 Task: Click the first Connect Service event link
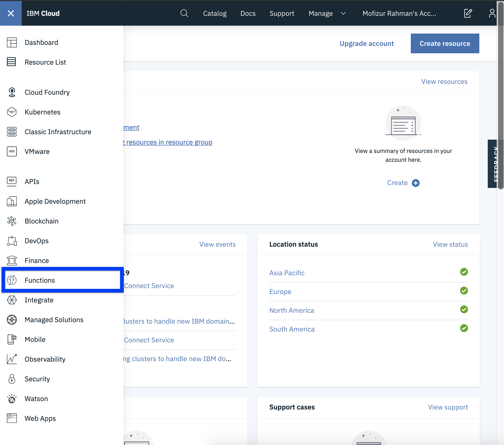pyautogui.click(x=149, y=286)
